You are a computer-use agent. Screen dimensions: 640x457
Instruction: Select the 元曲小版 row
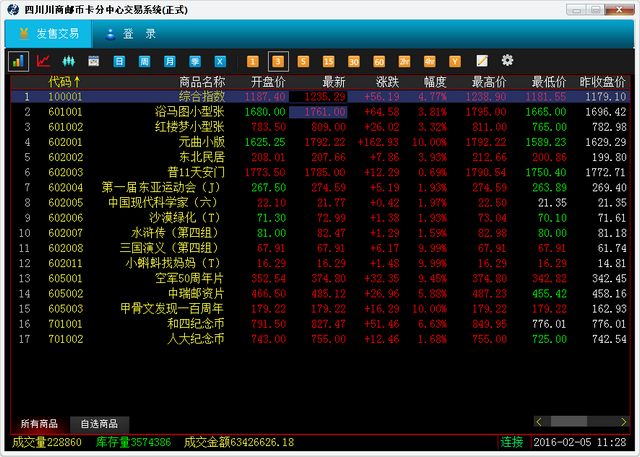(x=320, y=142)
